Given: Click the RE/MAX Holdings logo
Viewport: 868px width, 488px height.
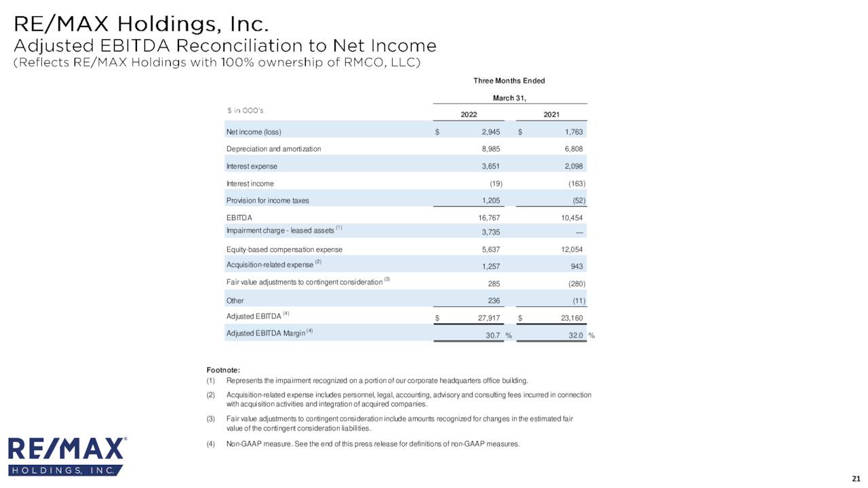Looking at the screenshot, I should coord(67,456).
